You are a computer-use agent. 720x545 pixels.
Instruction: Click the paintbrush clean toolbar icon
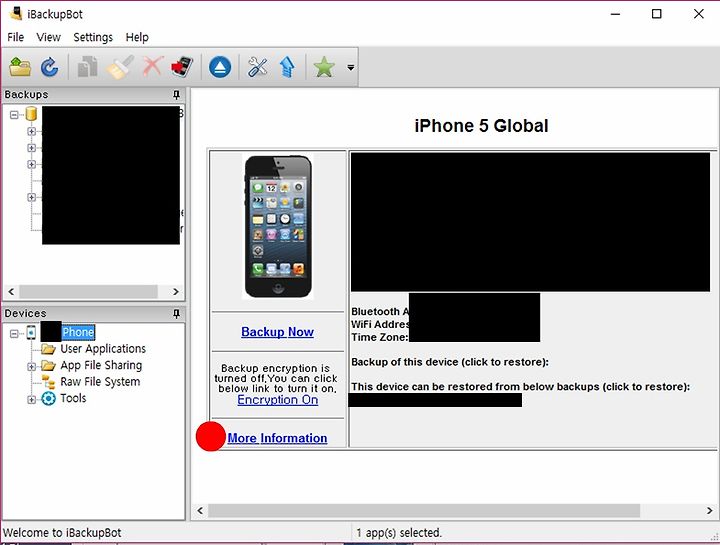120,67
